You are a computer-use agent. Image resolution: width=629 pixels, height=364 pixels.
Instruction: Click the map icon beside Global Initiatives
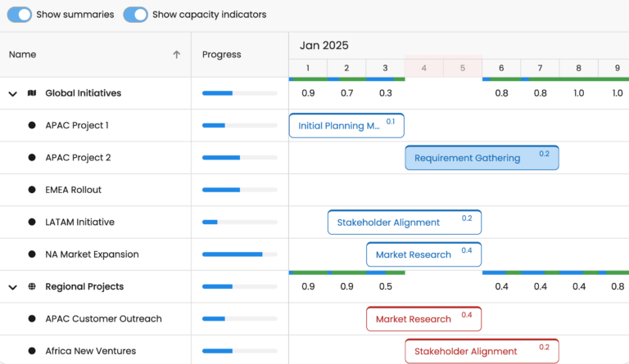pos(32,93)
